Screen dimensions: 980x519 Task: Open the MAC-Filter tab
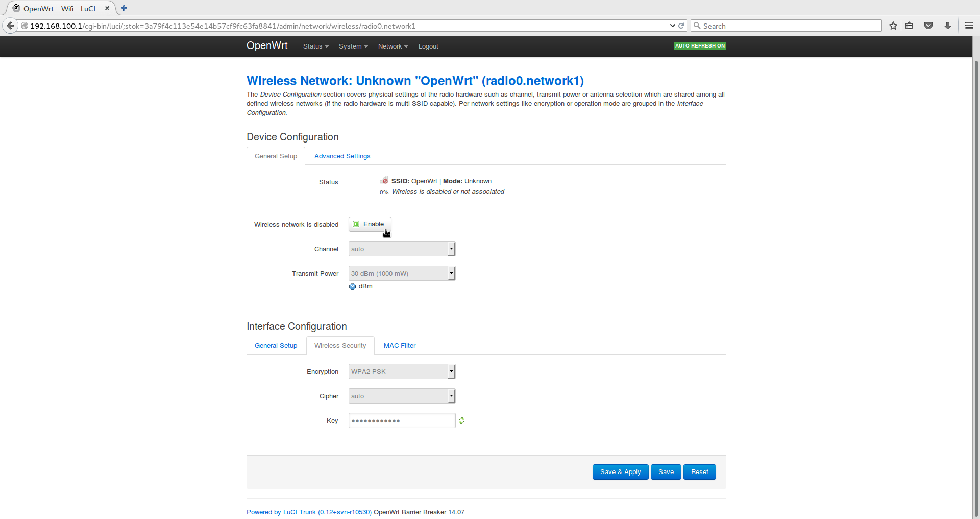[x=399, y=346]
